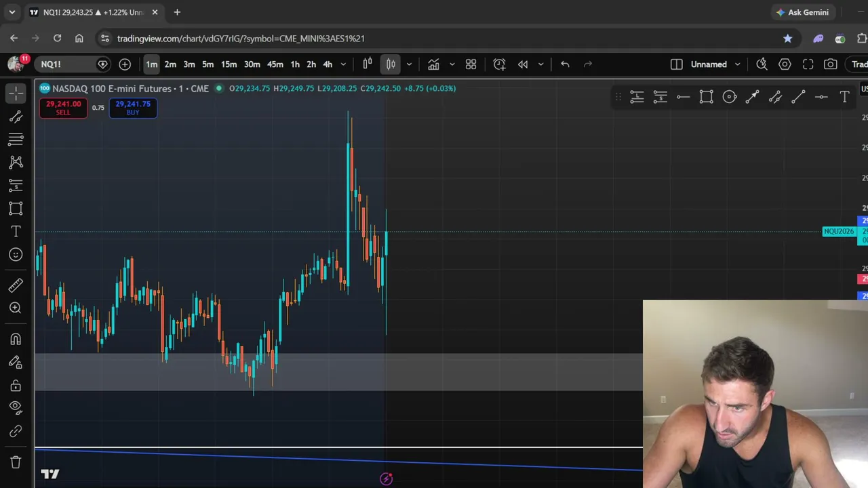Open the Indicators panel
This screenshot has width=868, height=488.
click(433, 64)
